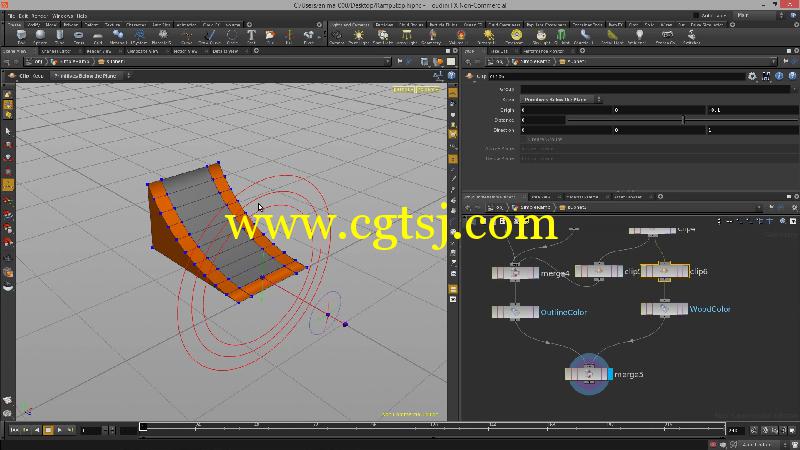Select the Platonic Solids shelf tool
The width and height of the screenshot is (800, 450).
[163, 36]
